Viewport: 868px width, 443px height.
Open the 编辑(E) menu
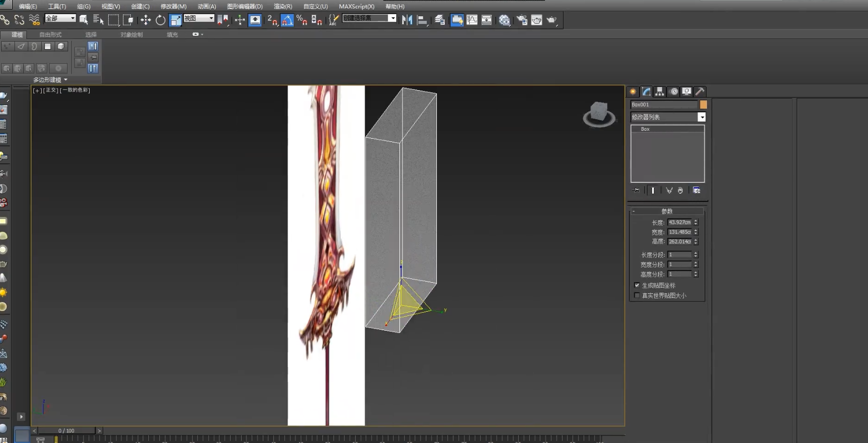28,6
